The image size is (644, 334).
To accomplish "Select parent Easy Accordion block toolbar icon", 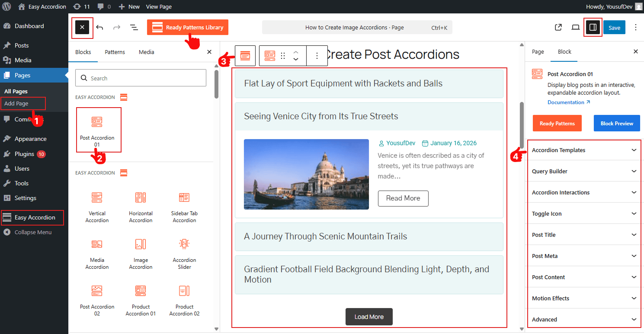I will (x=245, y=55).
